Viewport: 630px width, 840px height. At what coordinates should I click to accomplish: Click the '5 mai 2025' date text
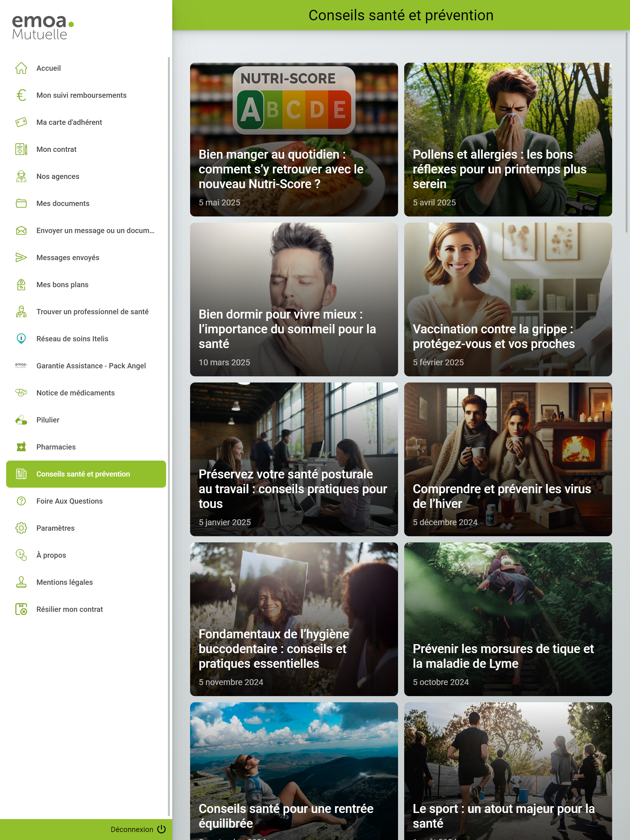[219, 202]
